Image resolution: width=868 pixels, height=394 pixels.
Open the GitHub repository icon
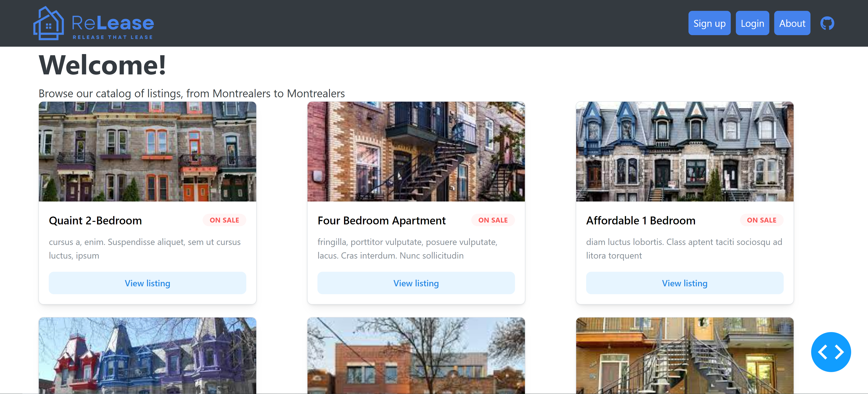pos(827,23)
